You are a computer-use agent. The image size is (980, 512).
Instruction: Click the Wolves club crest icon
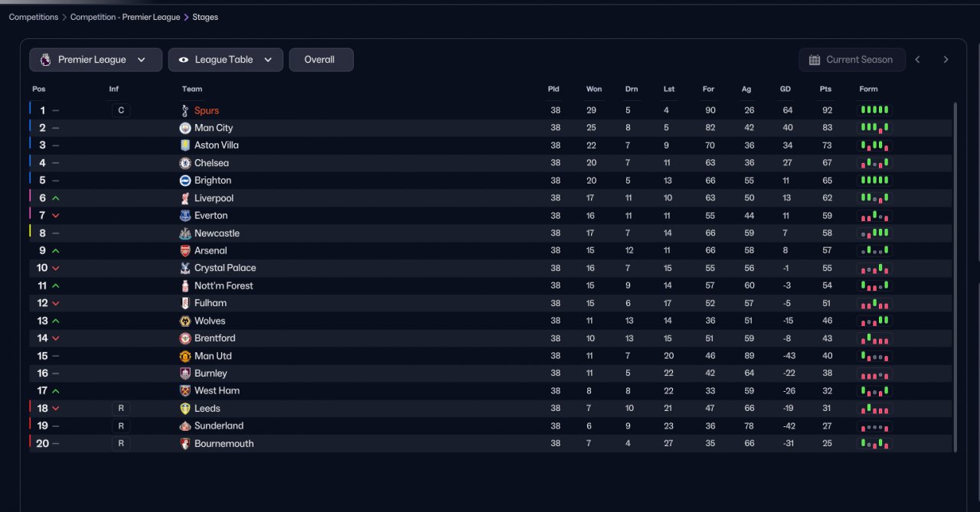click(x=185, y=321)
